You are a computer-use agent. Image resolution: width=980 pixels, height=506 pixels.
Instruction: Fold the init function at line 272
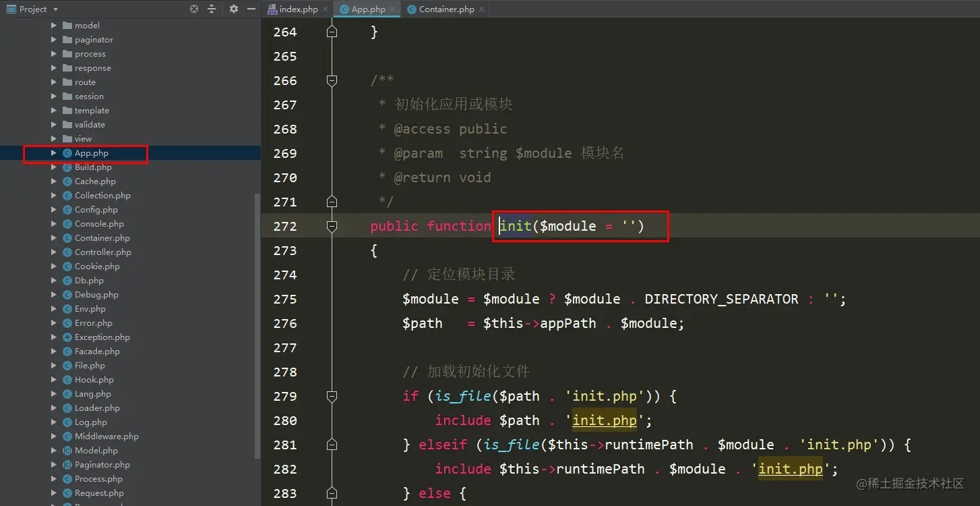332,226
